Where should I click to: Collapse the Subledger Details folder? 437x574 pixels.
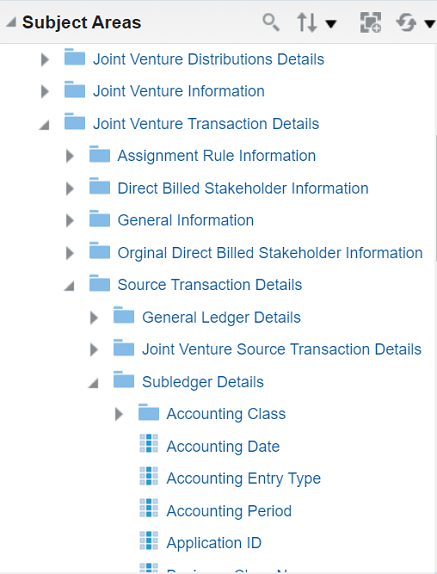93,383
